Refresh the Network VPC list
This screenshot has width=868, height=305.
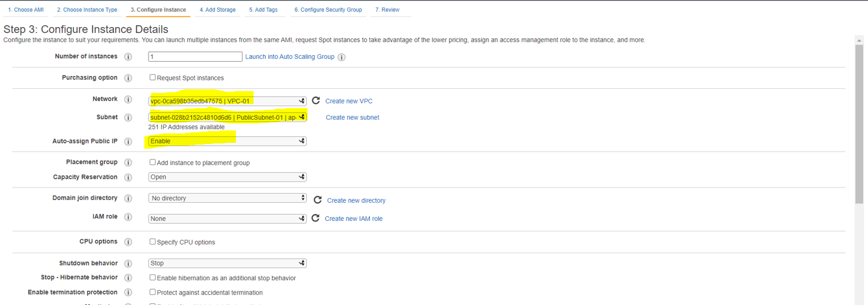(x=316, y=100)
